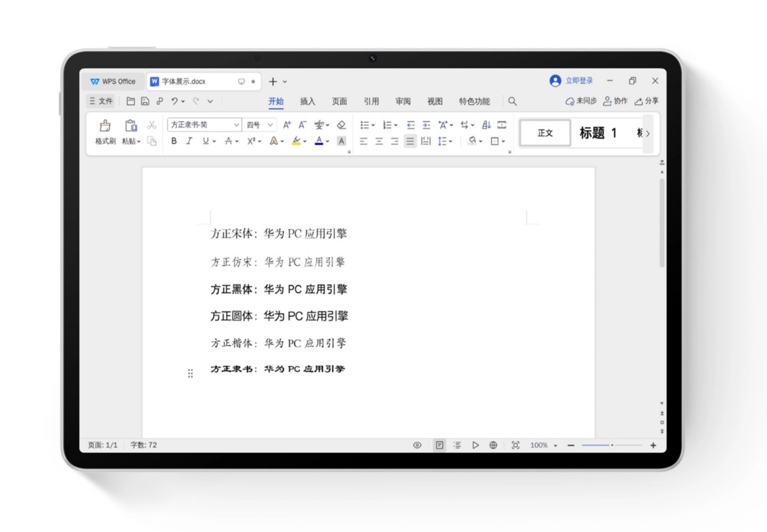Save the document using the floppy disk icon
The height and width of the screenshot is (532, 767).
[145, 101]
